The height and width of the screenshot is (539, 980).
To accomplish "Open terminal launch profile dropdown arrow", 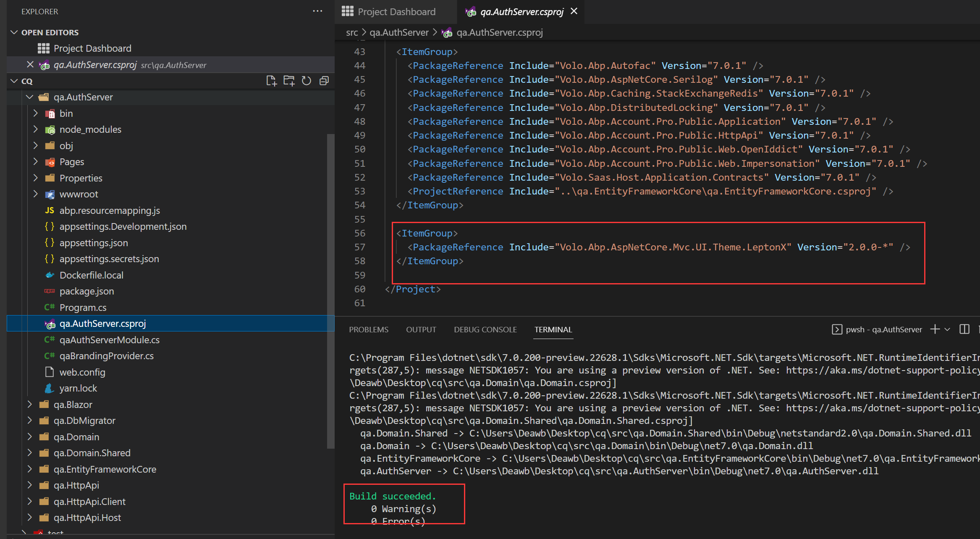I will [x=947, y=329].
